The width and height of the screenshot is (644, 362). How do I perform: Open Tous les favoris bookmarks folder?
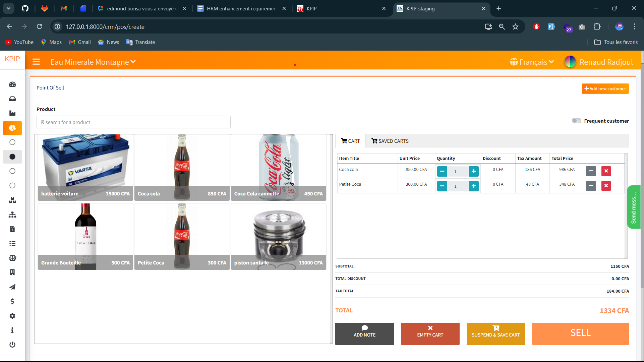tap(616, 42)
